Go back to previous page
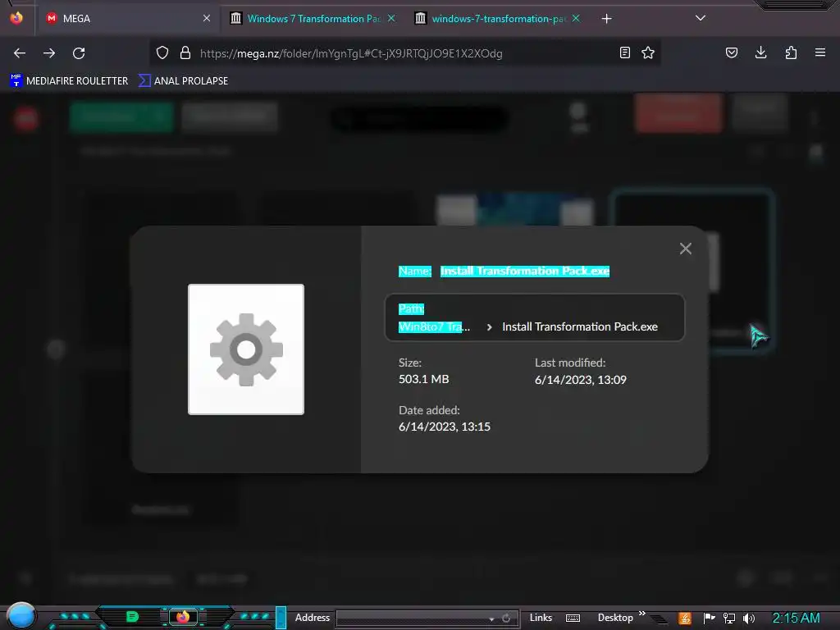Viewport: 840px width, 630px height. tap(20, 53)
